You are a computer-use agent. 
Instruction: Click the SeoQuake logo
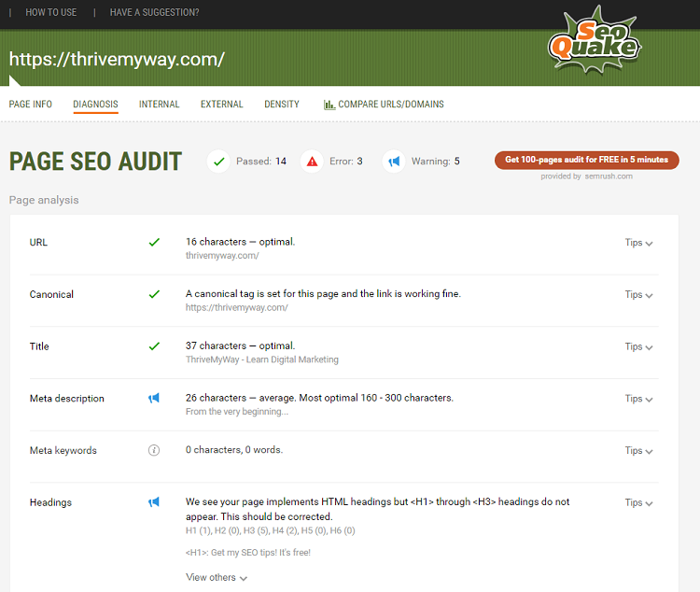[x=595, y=40]
